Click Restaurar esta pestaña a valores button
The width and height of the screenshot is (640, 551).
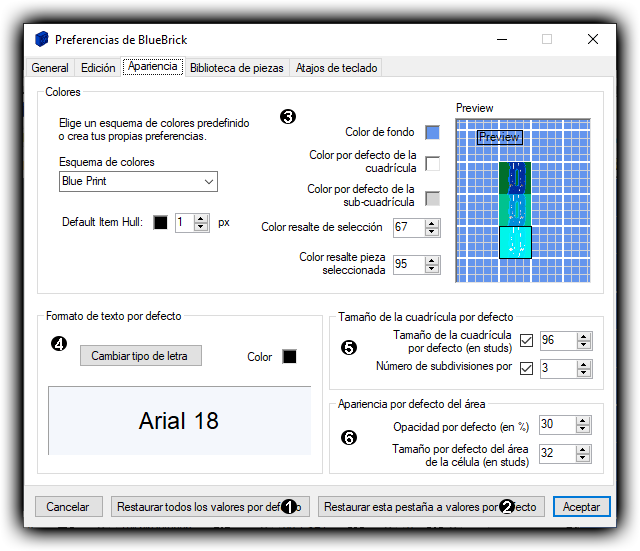(x=431, y=507)
